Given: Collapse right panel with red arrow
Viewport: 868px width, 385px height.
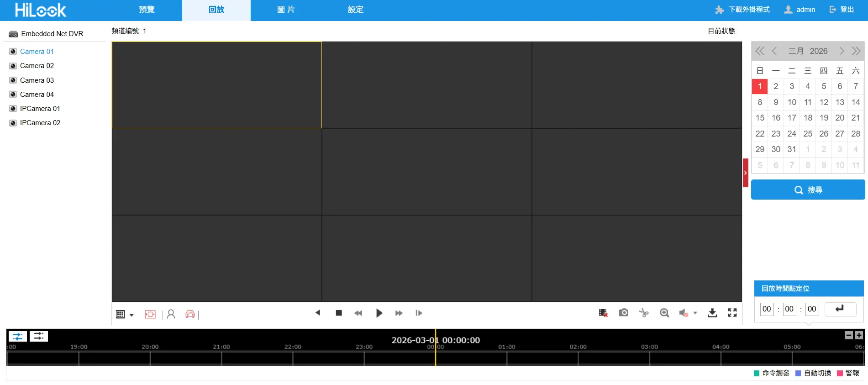Looking at the screenshot, I should 745,173.
